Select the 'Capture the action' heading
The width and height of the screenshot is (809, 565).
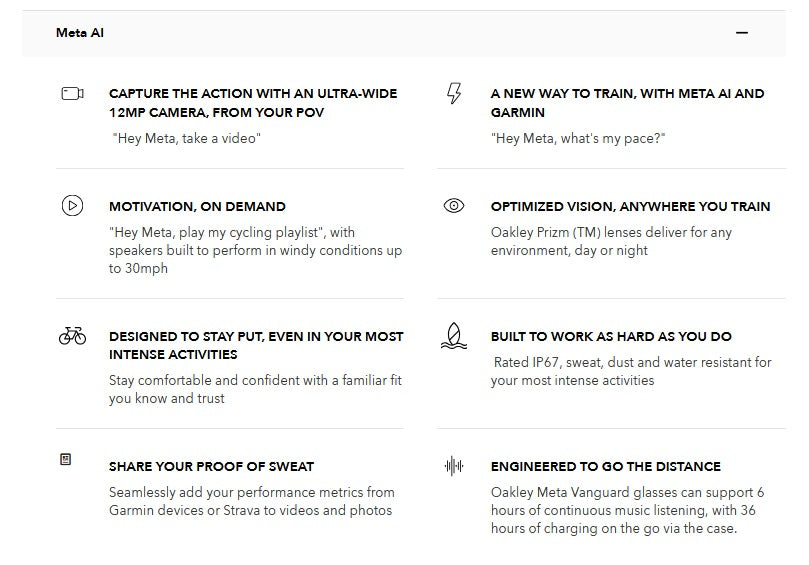(253, 103)
